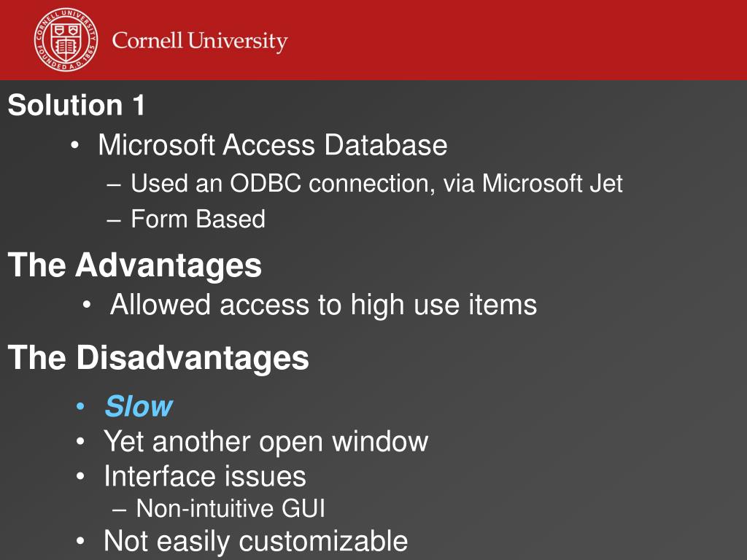The height and width of the screenshot is (560, 747).
Task: Click the Cornell University seal logo
Action: 66,39
